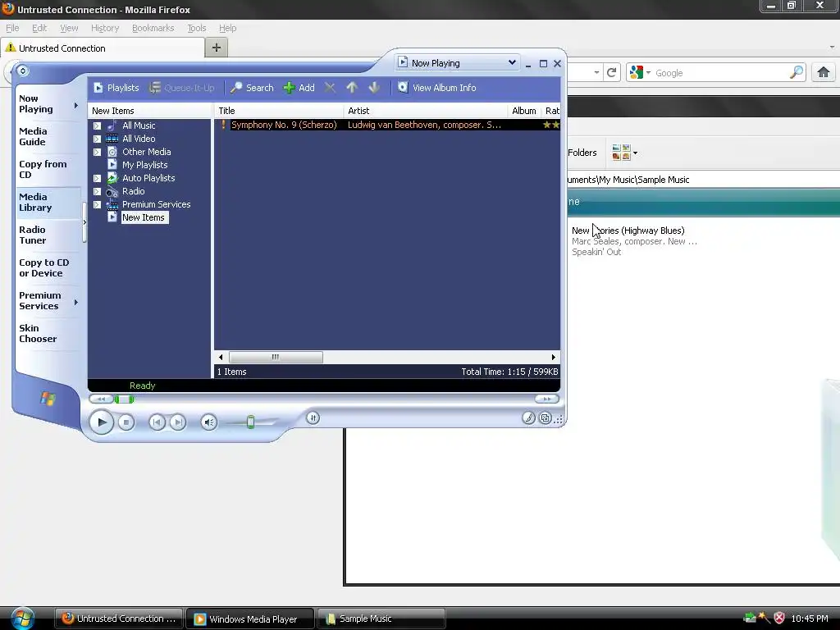Change player color with the brush icon

pyautogui.click(x=528, y=418)
